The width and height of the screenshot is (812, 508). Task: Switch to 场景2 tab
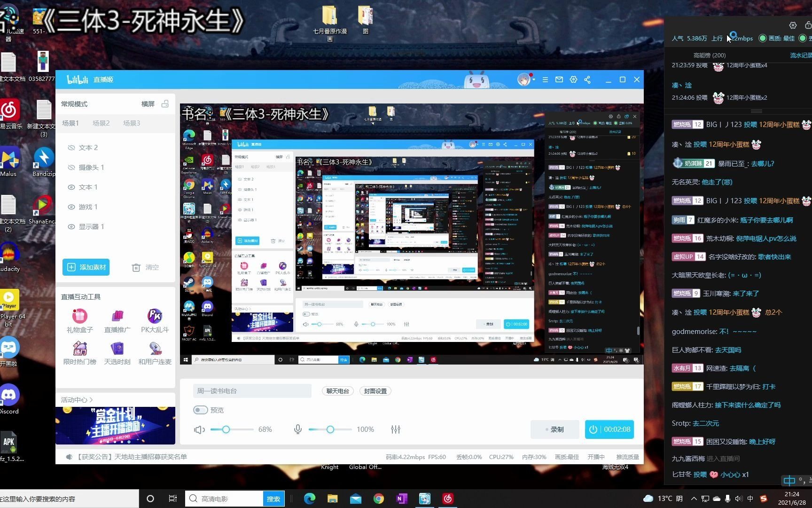[101, 123]
